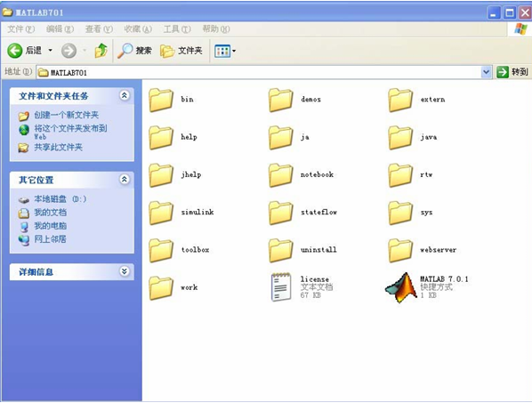Go to 我的文档 link
The width and height of the screenshot is (532, 403).
pyautogui.click(x=50, y=213)
